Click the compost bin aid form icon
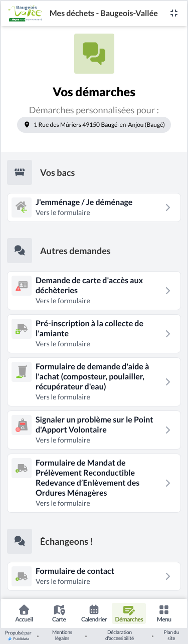Image resolution: width=188 pixels, height=644 pixels. [22, 372]
